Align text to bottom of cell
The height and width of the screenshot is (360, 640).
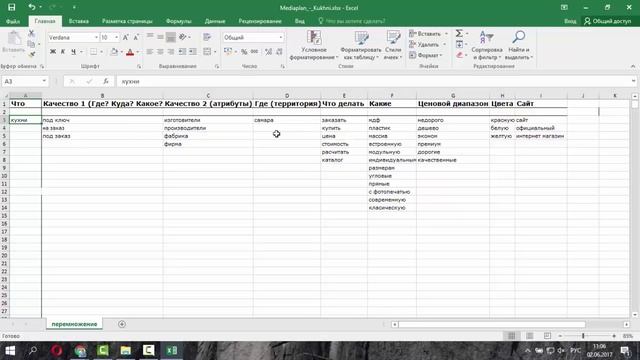(171, 37)
